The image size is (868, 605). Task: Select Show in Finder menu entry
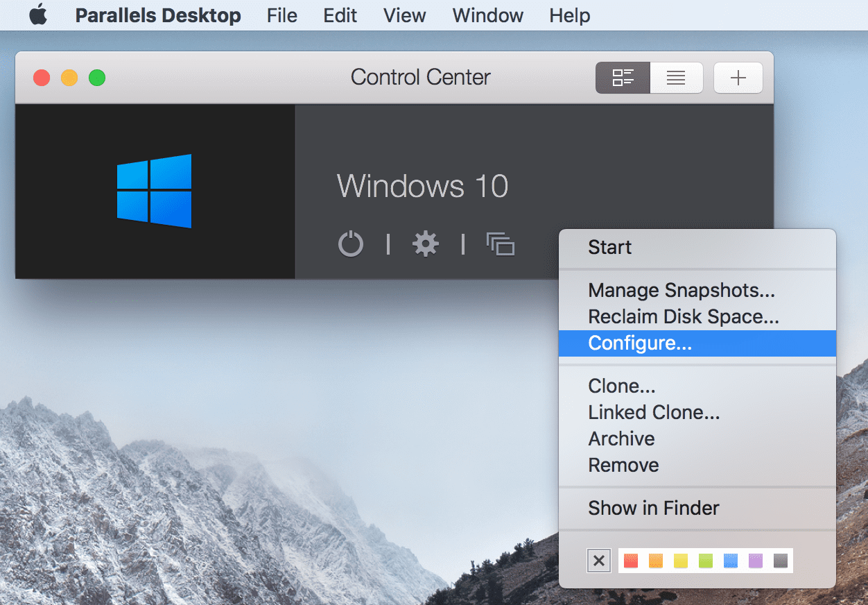click(697, 508)
